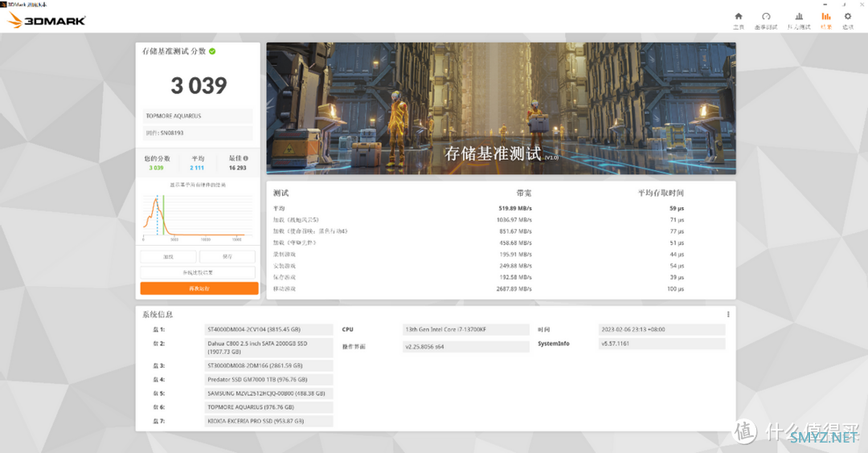Click the best score 16 293
868x453 pixels.
pos(237,168)
